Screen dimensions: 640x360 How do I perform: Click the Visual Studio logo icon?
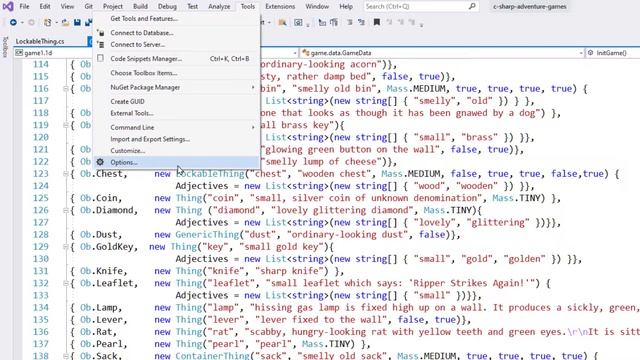click(8, 6)
